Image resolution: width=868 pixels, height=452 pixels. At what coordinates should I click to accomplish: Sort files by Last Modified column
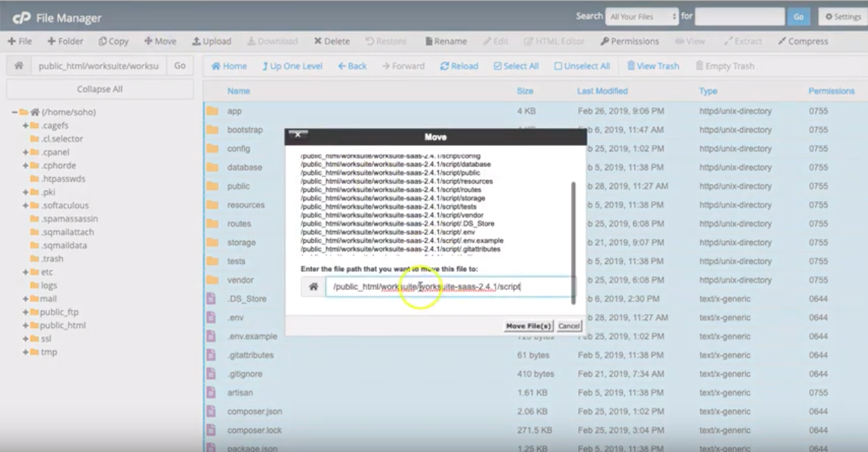tap(602, 91)
